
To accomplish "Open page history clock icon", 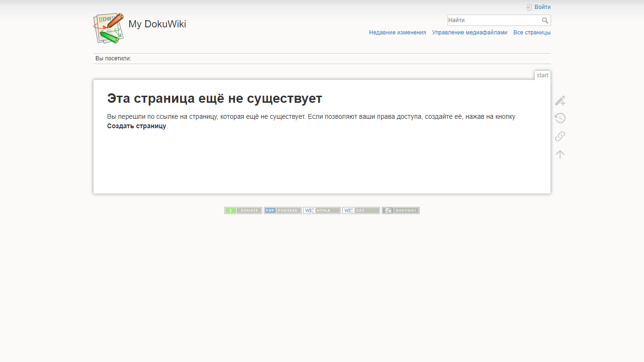I will [x=560, y=118].
